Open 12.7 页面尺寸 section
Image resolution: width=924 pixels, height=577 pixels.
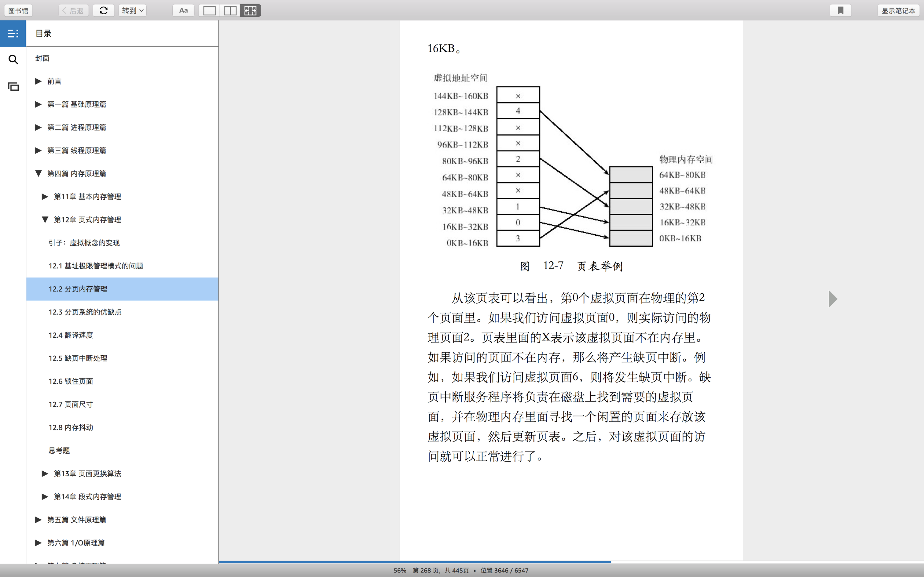pos(71,404)
